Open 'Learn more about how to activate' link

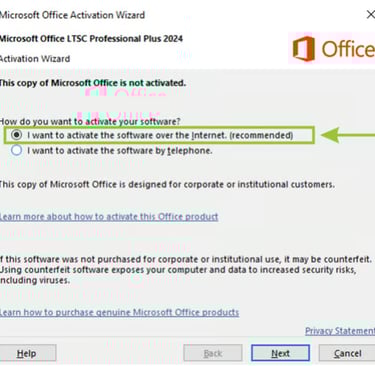[109, 217]
